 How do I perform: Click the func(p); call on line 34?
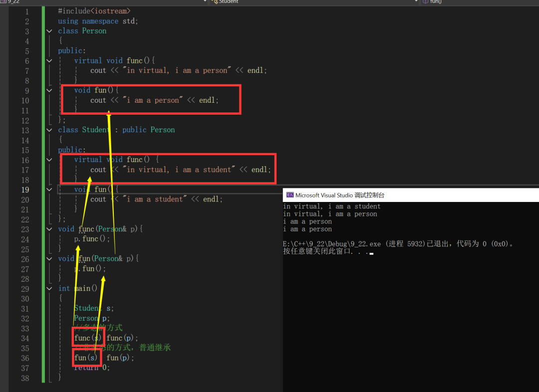coord(122,338)
